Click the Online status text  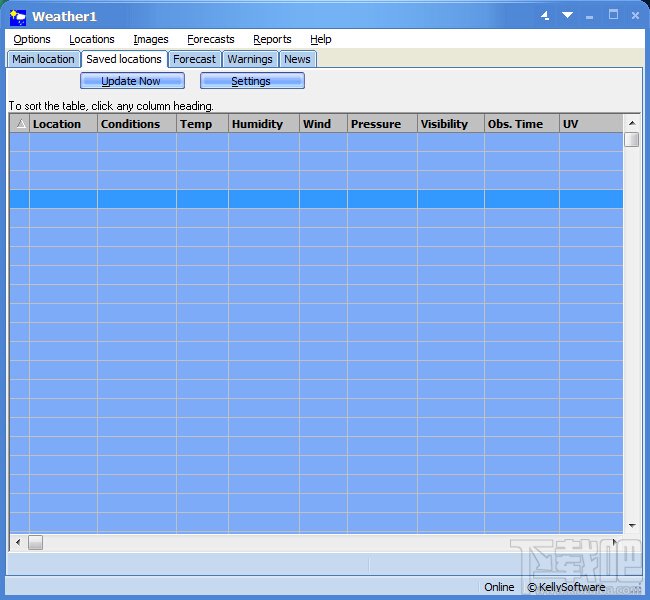point(499,587)
